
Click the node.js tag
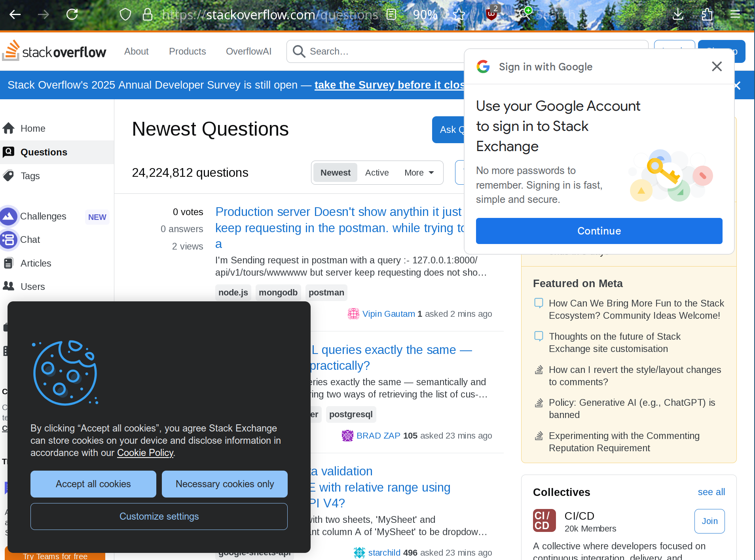point(233,293)
